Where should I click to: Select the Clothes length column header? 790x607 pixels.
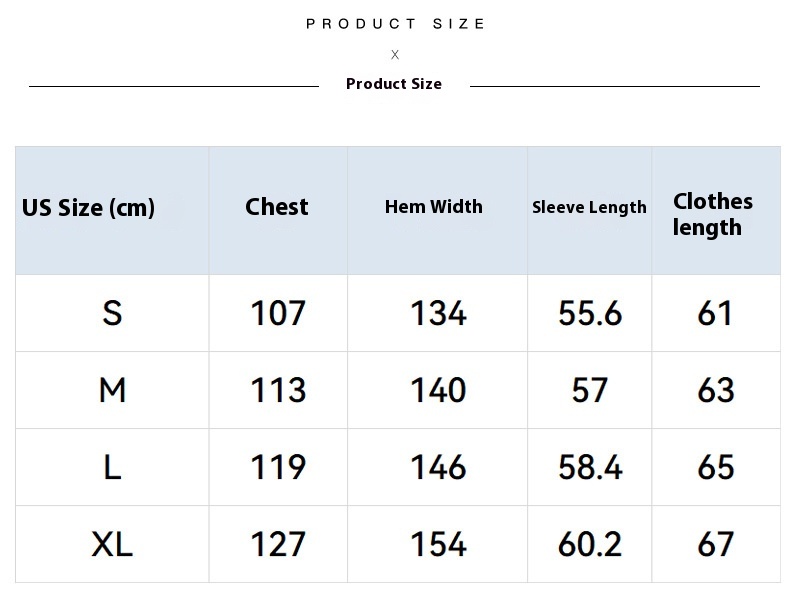tap(712, 214)
